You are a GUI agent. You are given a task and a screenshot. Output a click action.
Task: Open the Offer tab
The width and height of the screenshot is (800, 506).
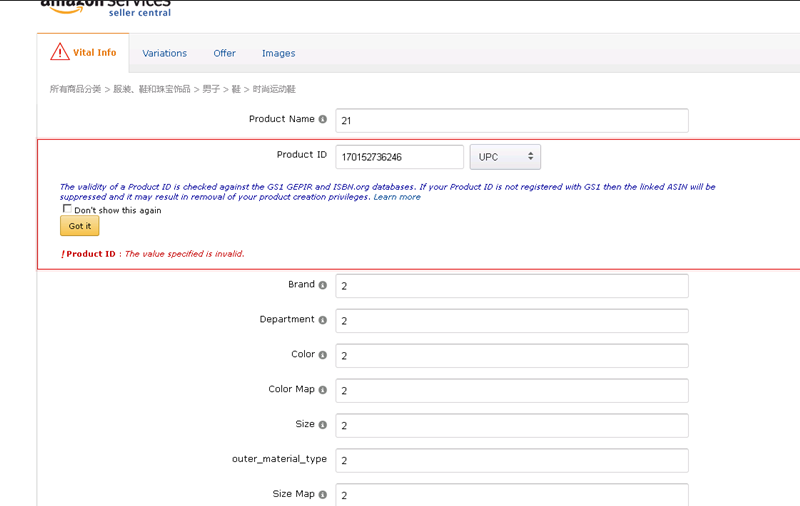[224, 53]
